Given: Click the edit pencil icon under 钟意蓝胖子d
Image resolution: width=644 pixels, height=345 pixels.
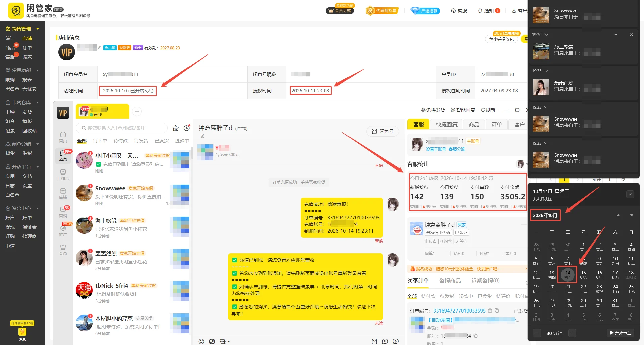Looking at the screenshot, I should tap(202, 136).
